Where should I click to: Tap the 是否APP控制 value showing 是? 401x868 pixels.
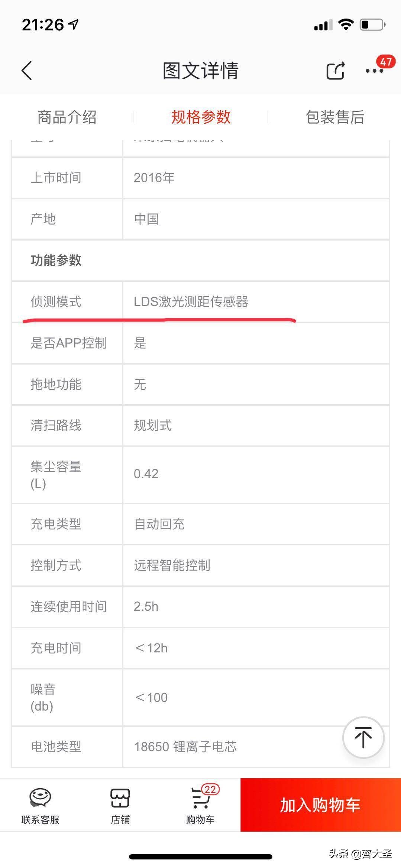(139, 343)
